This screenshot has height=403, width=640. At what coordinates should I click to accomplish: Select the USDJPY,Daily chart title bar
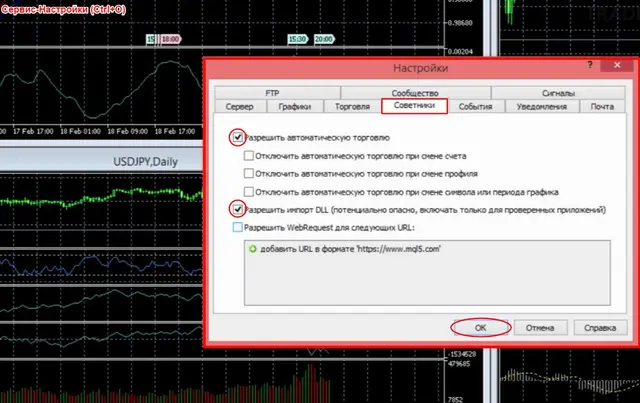pos(101,161)
